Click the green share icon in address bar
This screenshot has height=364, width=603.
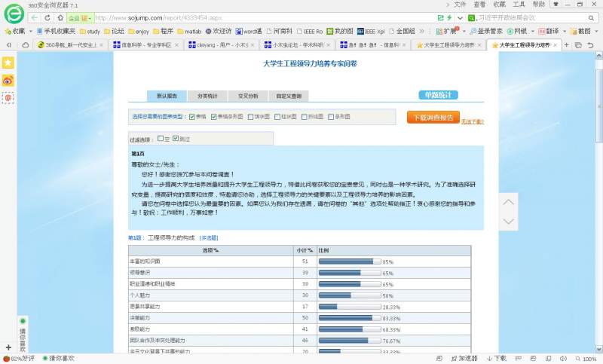click(x=441, y=17)
